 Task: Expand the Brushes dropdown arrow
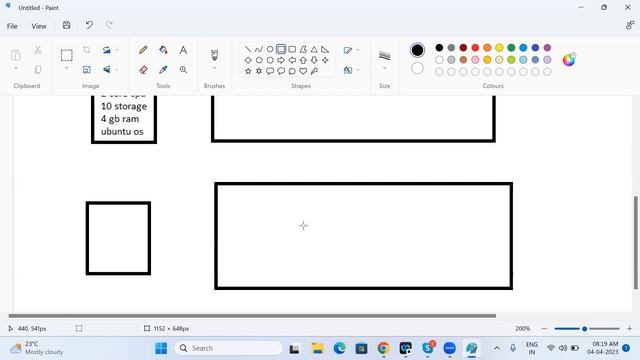coord(214,68)
